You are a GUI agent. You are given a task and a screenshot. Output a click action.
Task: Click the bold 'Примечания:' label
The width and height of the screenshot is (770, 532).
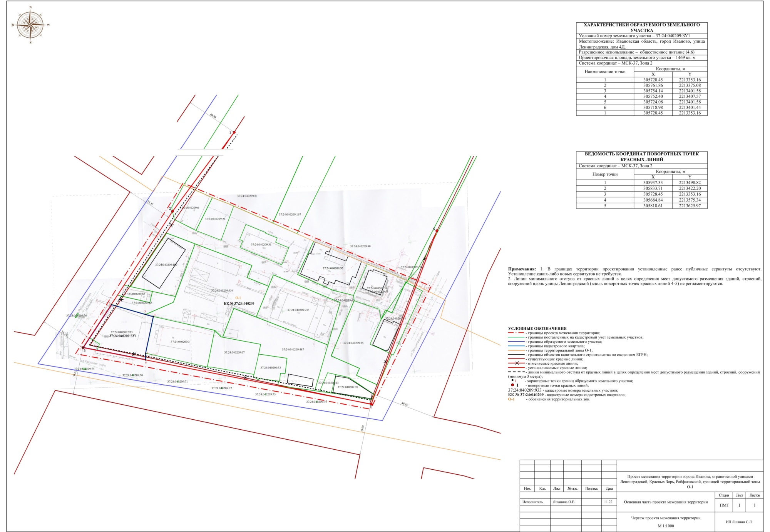(522, 269)
